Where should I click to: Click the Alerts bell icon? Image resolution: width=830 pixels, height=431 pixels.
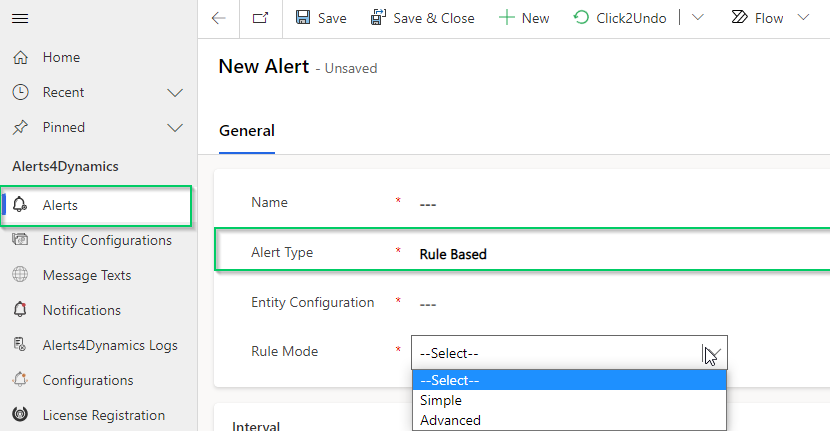click(x=20, y=205)
